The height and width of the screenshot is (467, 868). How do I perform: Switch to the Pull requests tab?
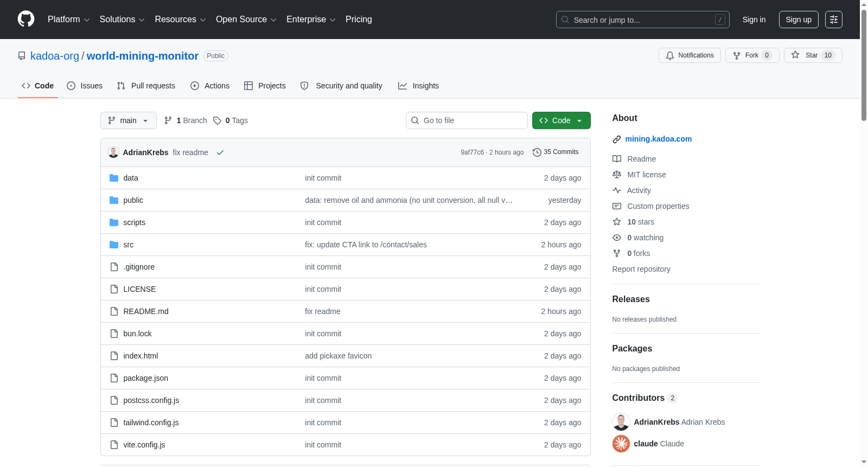(x=146, y=86)
